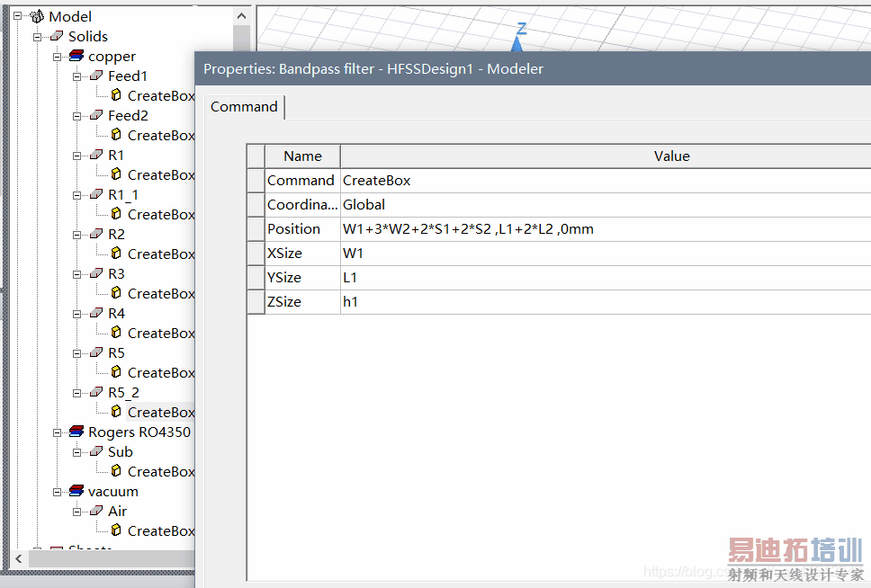
Task: Collapse the R1 object node
Action: pyautogui.click(x=76, y=156)
